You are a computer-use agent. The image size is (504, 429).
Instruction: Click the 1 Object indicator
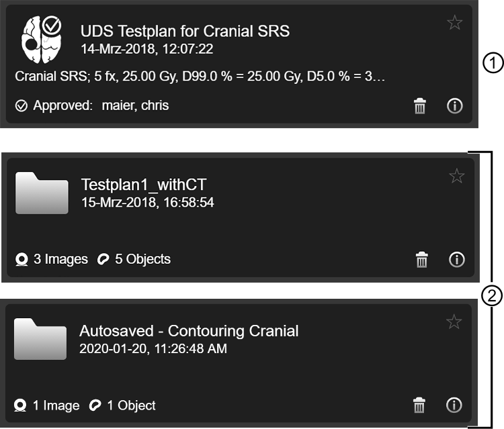122,406
